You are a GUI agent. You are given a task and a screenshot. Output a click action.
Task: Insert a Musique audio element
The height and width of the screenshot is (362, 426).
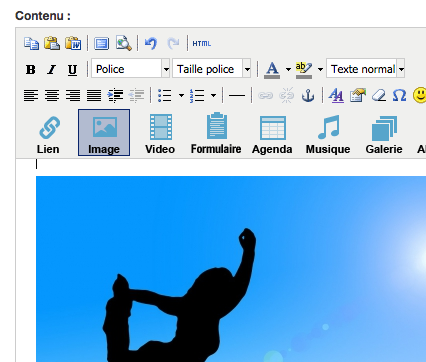tap(328, 133)
